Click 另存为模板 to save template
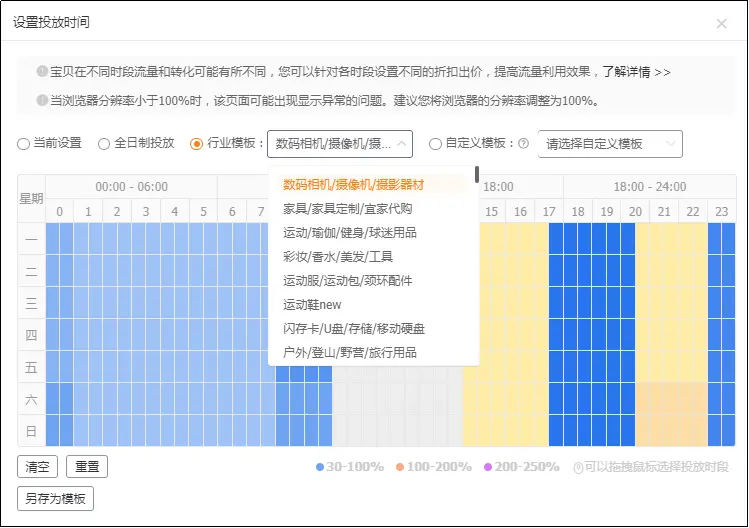Screen dimensions: 749x528 click(x=56, y=498)
